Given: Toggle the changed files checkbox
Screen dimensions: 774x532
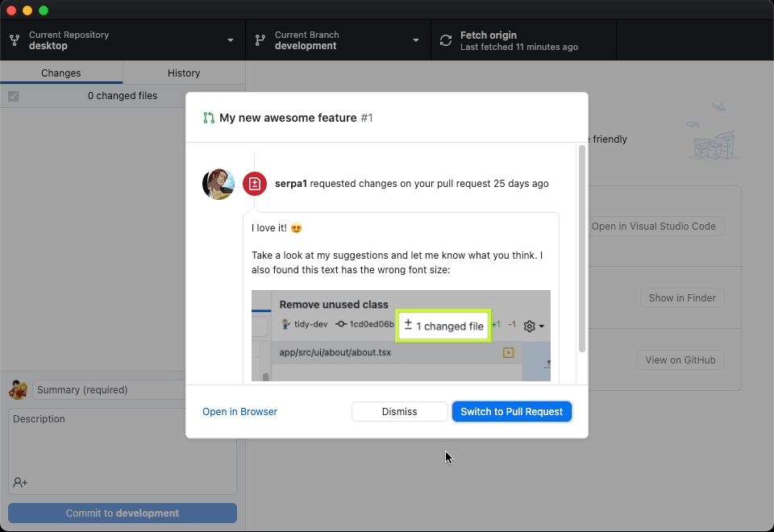Looking at the screenshot, I should click(14, 96).
